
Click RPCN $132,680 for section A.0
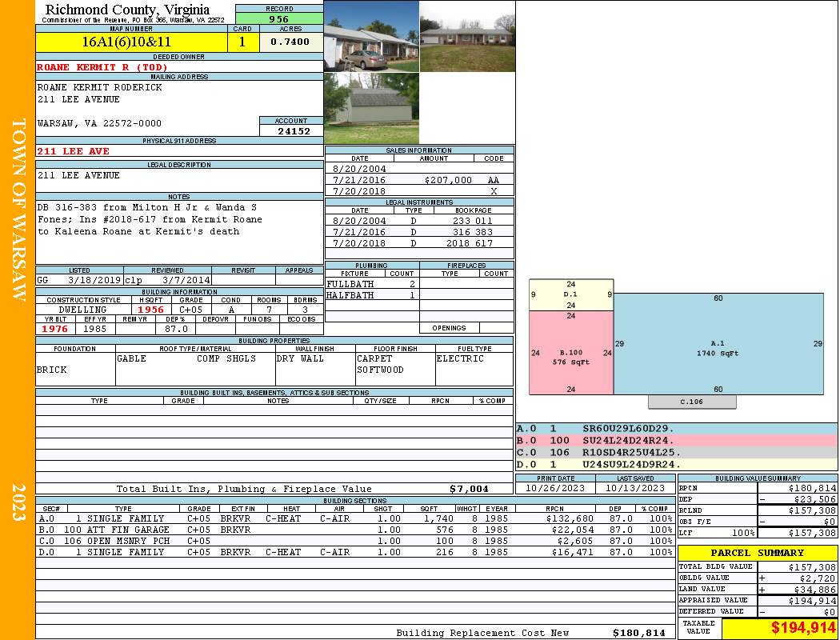point(570,518)
